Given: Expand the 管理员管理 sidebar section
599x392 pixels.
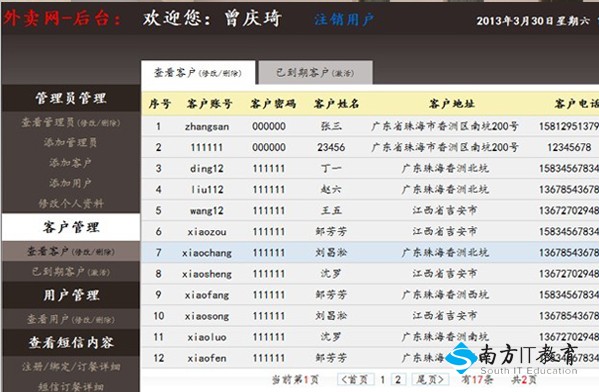Looking at the screenshot, I should tap(71, 98).
